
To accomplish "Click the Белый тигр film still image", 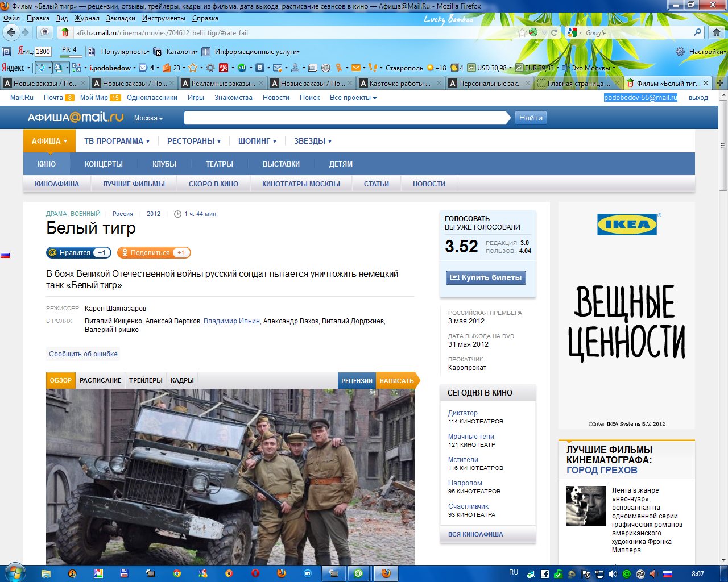I will click(x=230, y=477).
